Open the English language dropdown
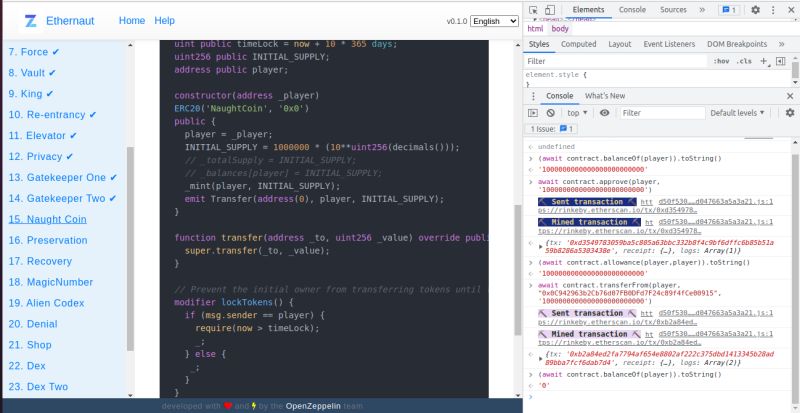800x413 pixels. click(495, 21)
